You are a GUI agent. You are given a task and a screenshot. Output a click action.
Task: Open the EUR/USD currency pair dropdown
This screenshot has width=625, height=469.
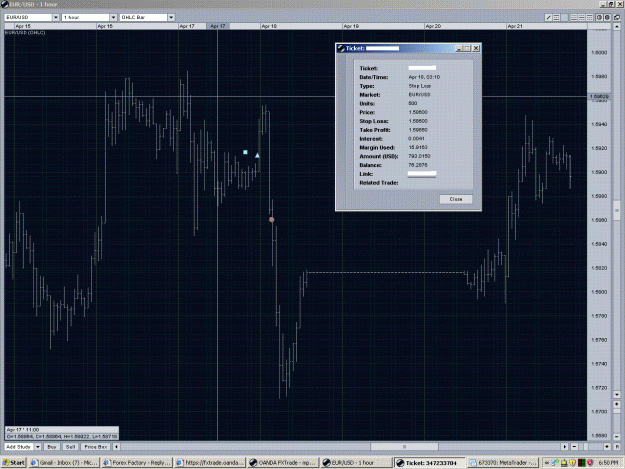[x=55, y=17]
